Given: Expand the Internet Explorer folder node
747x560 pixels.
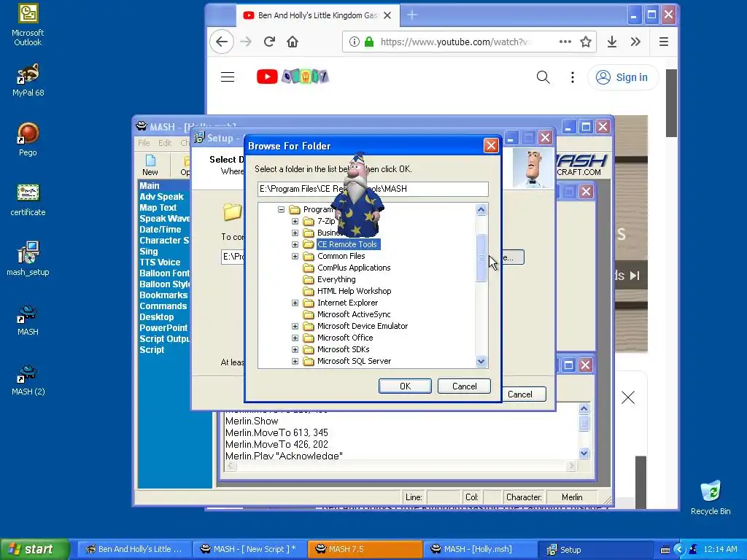Looking at the screenshot, I should coord(295,303).
